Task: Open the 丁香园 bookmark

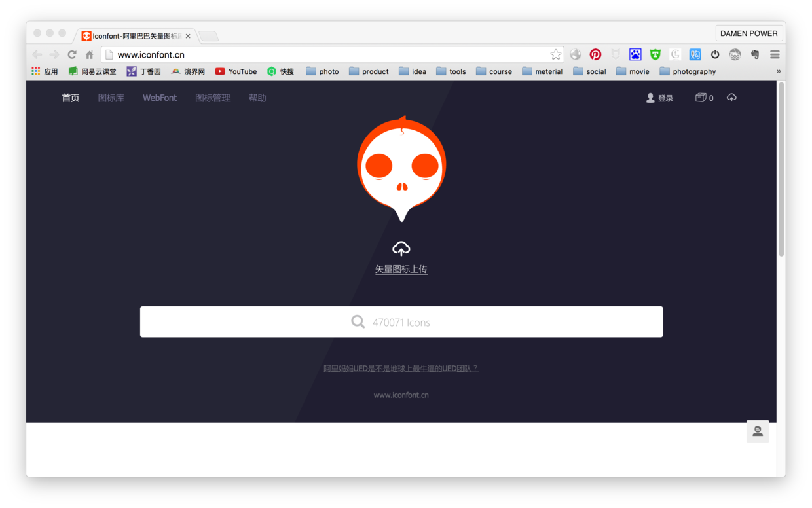Action: coord(143,71)
